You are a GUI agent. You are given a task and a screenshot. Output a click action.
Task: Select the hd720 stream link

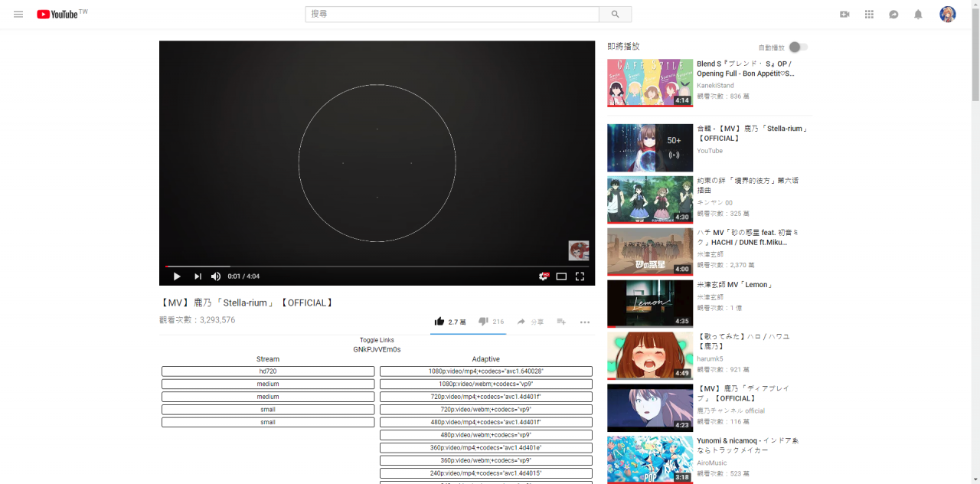click(268, 371)
